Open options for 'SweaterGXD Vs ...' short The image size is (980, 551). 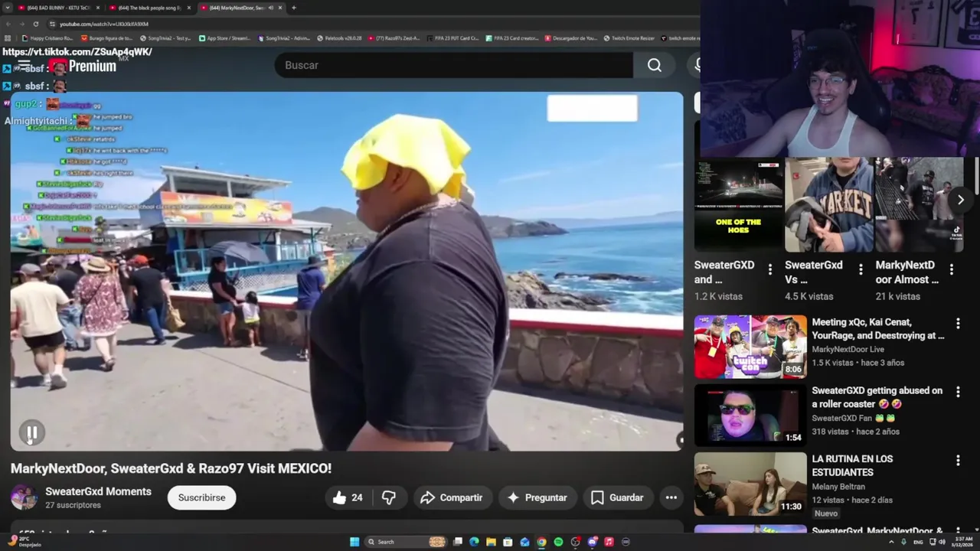(861, 269)
